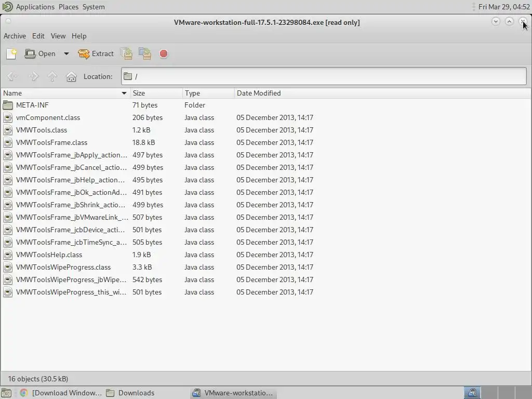The width and height of the screenshot is (532, 399).
Task: Select the VMWToolsFrame_jbOk_actionAd file icon
Action: click(8, 192)
